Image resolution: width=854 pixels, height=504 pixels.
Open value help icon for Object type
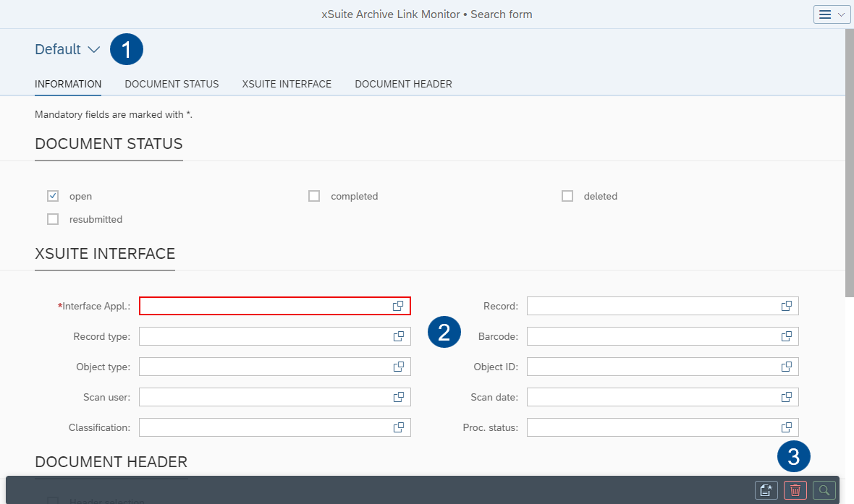pyautogui.click(x=398, y=367)
